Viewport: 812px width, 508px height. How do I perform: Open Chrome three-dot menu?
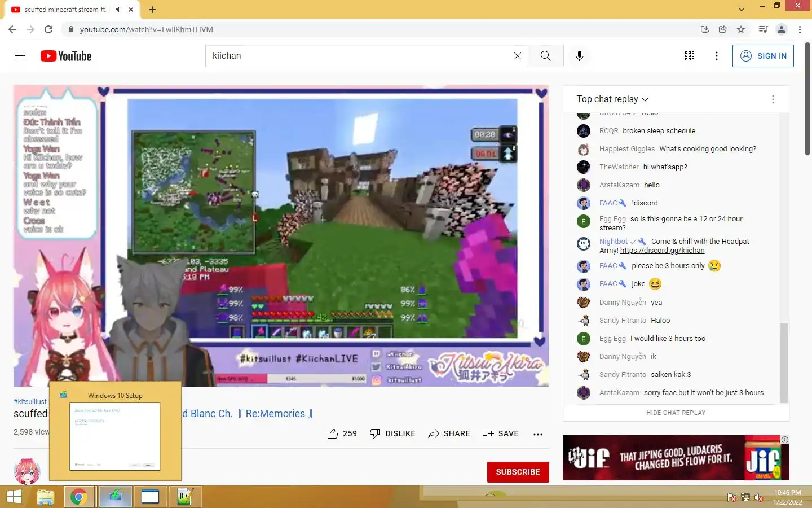point(800,29)
